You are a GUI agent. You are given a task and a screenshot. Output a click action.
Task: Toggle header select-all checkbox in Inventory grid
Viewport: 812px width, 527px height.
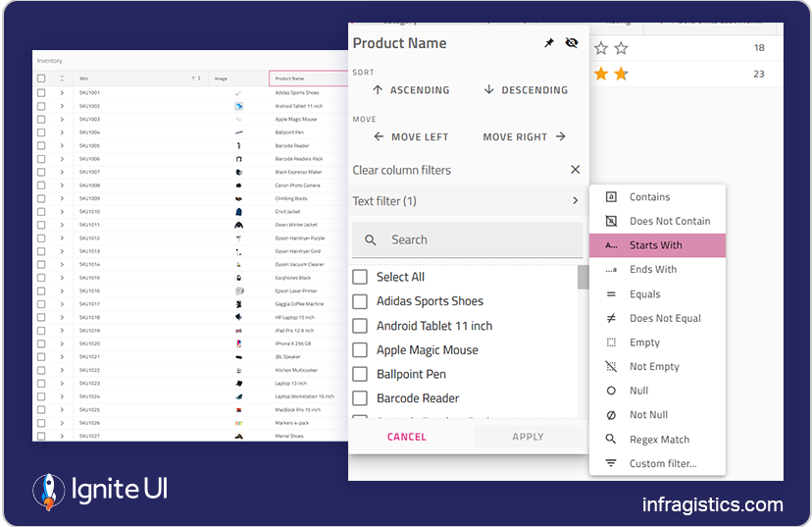tap(41, 79)
